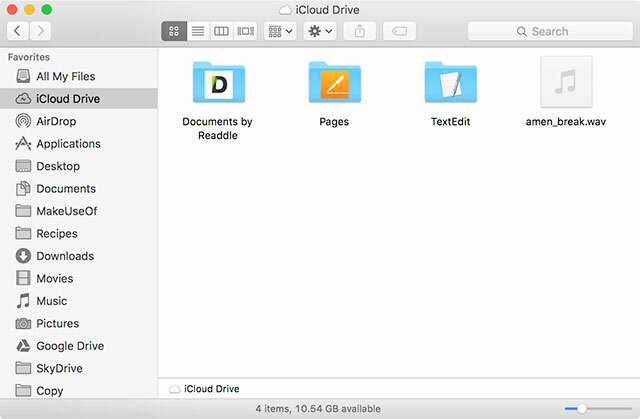640x419 pixels.
Task: Switch to list view
Action: click(198, 31)
